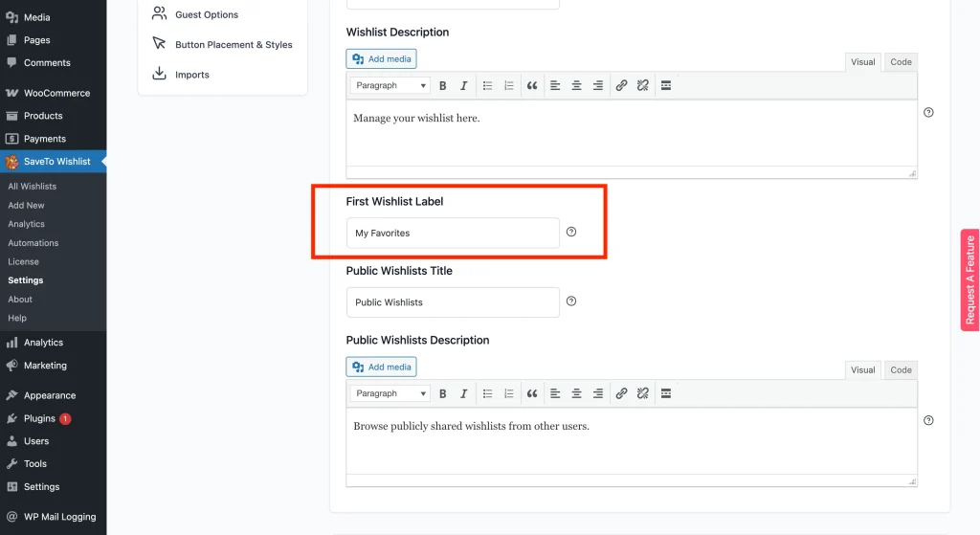Insert Read More tag in Wishlist Description editor
The height and width of the screenshot is (535, 980).
pyautogui.click(x=666, y=85)
